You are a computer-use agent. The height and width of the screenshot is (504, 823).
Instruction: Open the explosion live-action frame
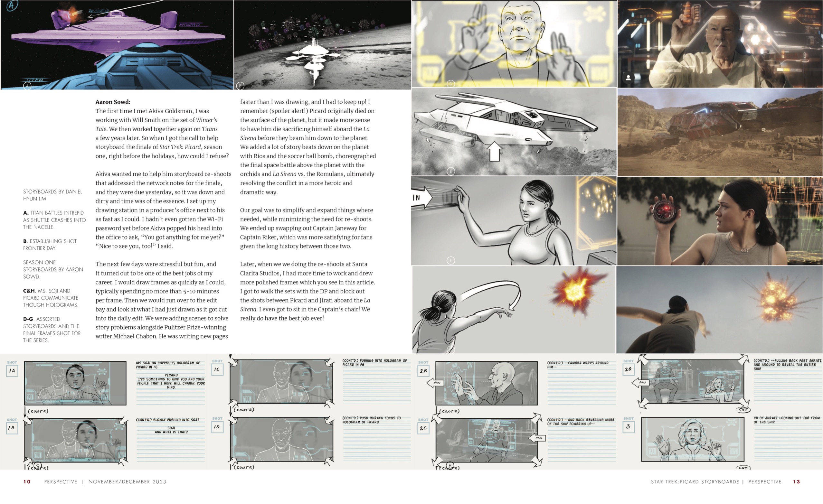point(719,309)
